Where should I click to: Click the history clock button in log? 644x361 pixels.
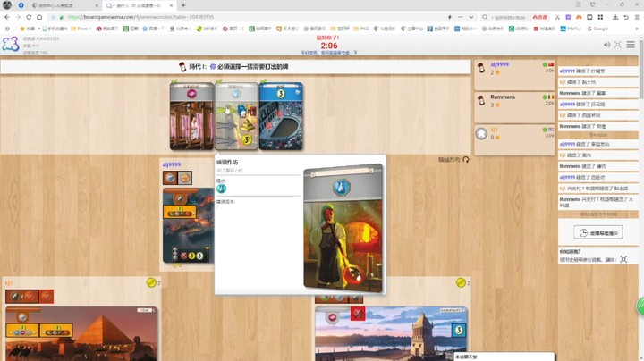click(x=598, y=232)
